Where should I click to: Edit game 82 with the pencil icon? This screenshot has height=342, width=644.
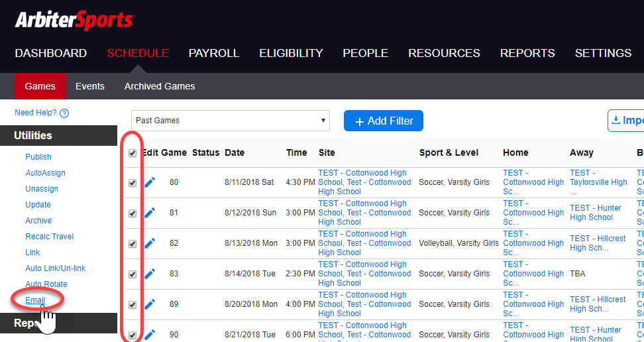150,243
